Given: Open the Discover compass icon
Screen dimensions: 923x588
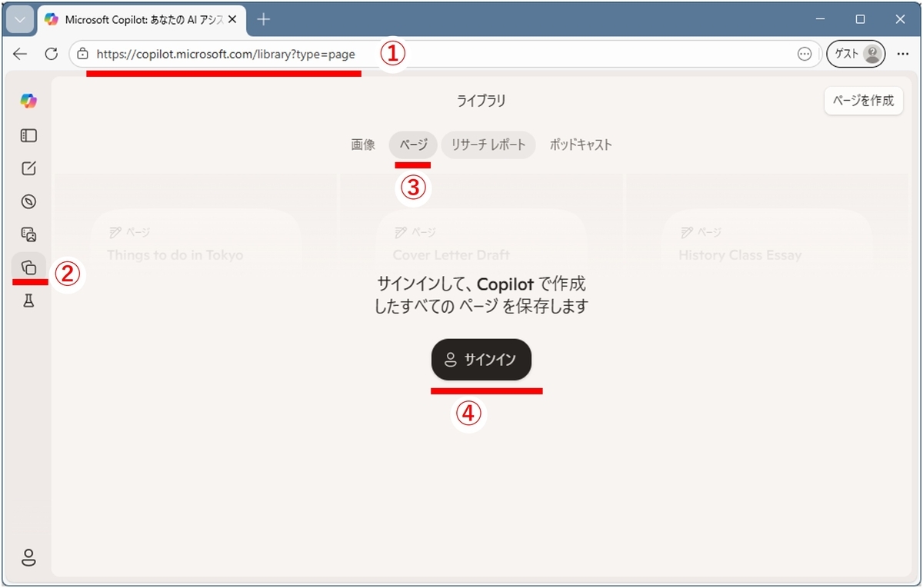Looking at the screenshot, I should [x=28, y=201].
